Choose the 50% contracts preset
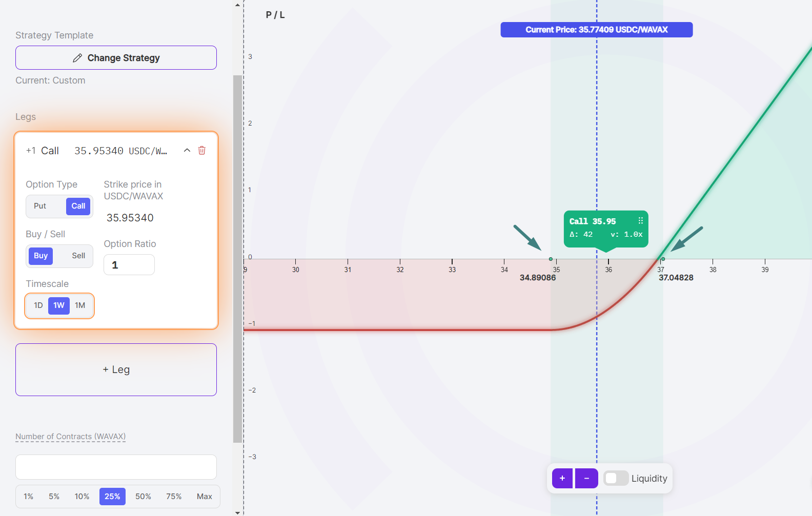 point(143,497)
